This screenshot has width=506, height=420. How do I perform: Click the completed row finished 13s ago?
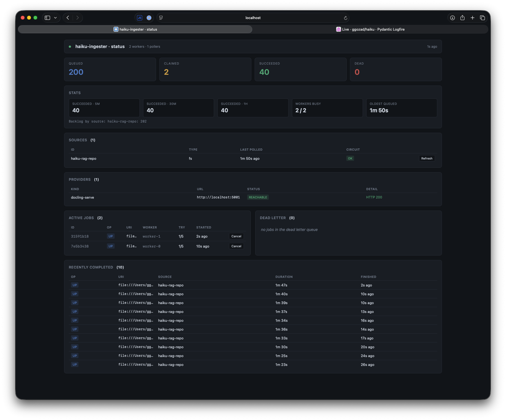click(253, 312)
